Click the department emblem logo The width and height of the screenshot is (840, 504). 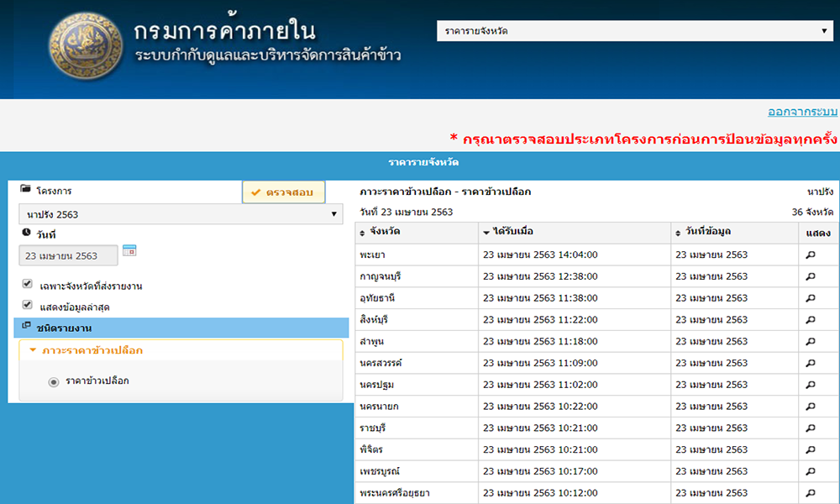pos(86,46)
